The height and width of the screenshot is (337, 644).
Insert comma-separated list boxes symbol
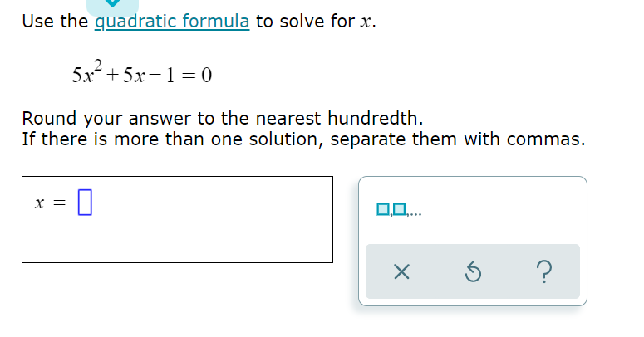[399, 210]
